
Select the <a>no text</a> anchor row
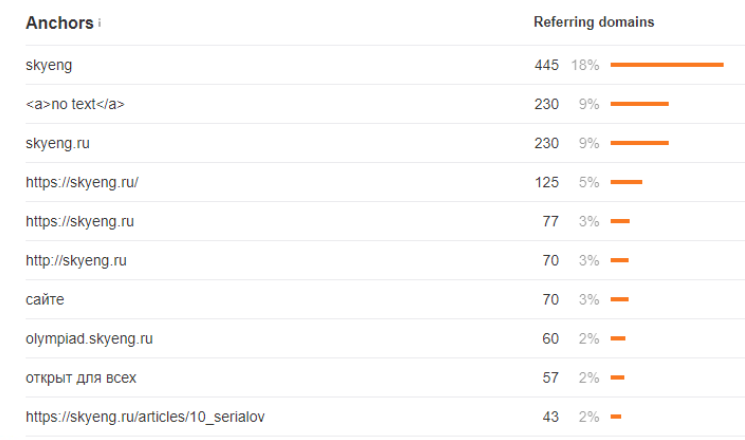tap(75, 104)
